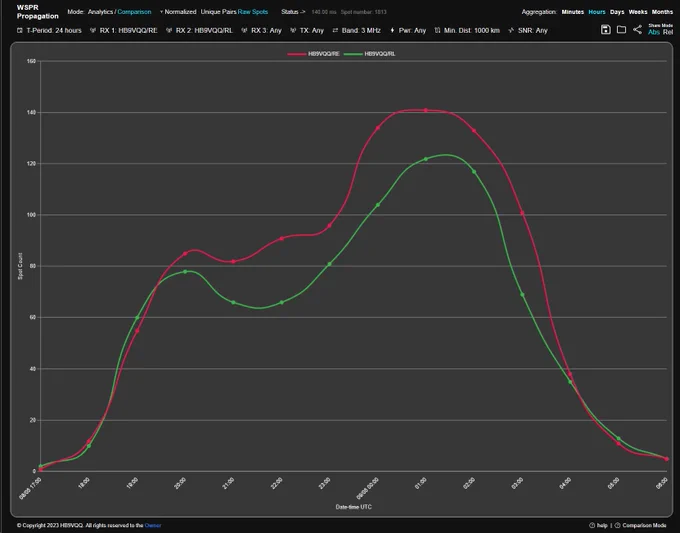This screenshot has width=680, height=533.
Task: Click the RX 1 antenna icon
Action: (93, 30)
